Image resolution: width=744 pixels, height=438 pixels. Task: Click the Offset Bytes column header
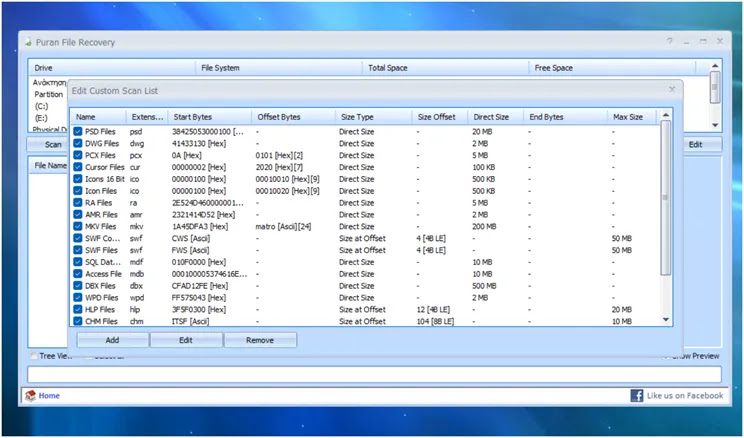click(293, 117)
